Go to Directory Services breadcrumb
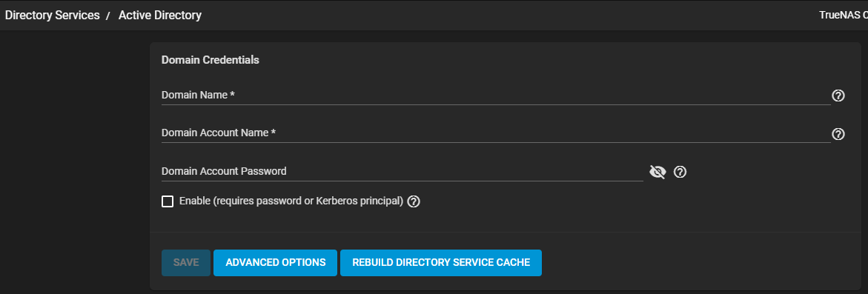 53,16
